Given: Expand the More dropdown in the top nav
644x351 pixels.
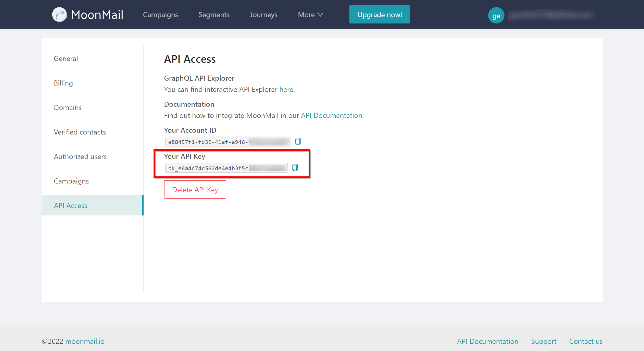Looking at the screenshot, I should (310, 15).
